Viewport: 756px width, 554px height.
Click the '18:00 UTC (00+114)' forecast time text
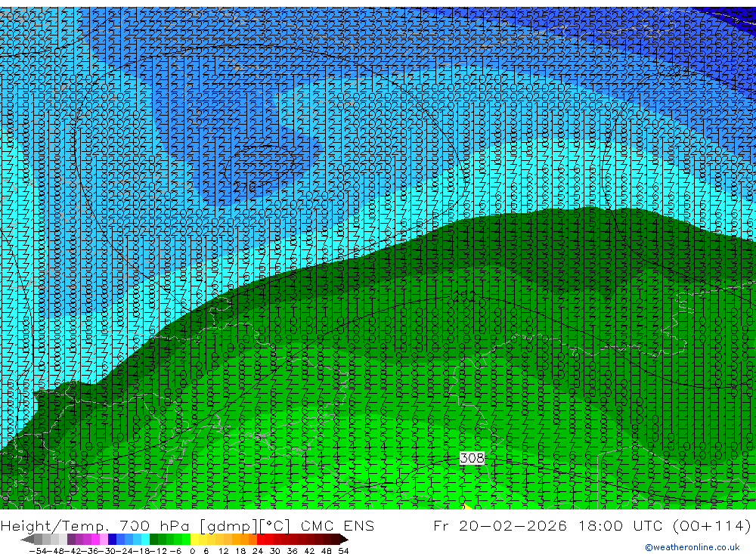point(665,525)
